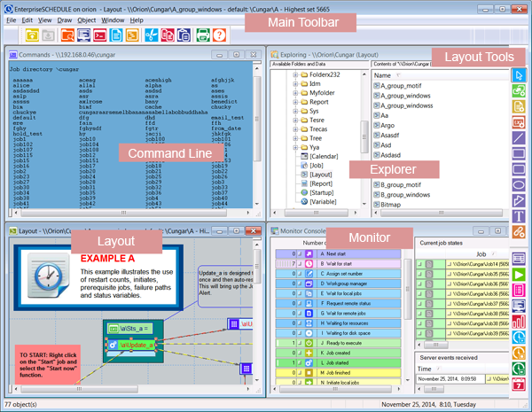Expand the Tesre folder node
Image resolution: width=532 pixels, height=412 pixels.
(x=295, y=120)
